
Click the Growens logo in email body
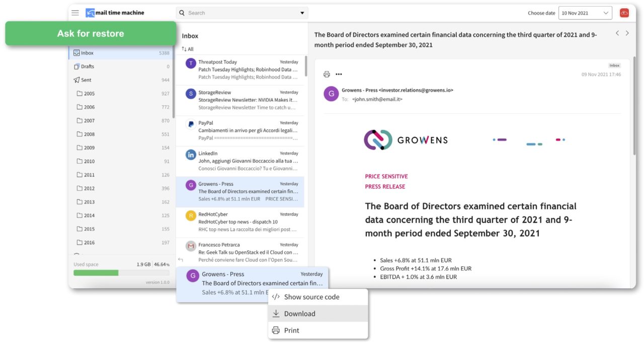click(406, 140)
